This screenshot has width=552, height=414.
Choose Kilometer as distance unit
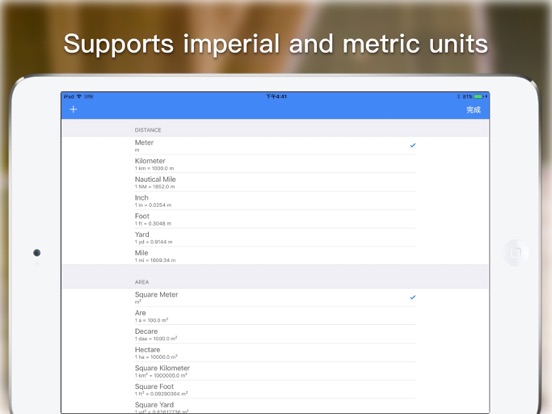[275, 164]
